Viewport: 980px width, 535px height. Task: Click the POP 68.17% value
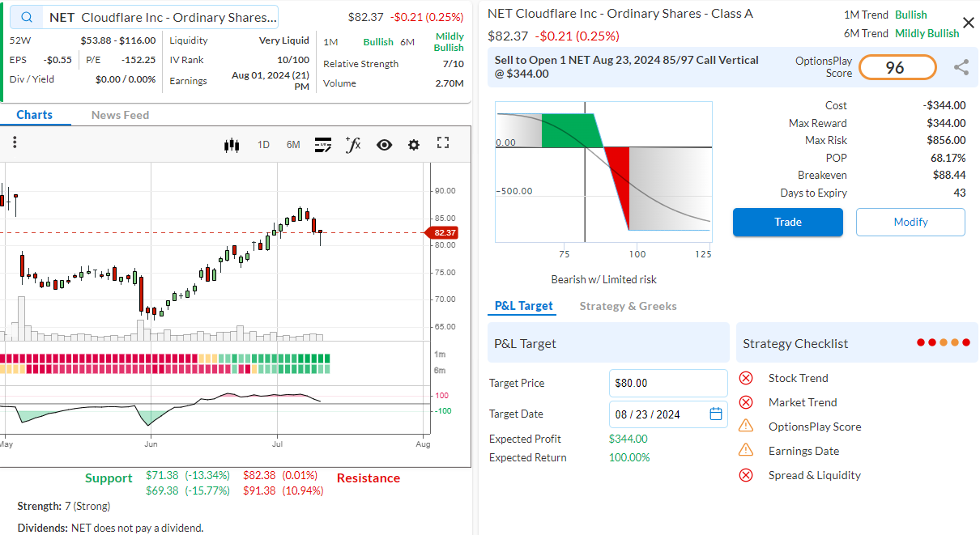[x=948, y=158]
